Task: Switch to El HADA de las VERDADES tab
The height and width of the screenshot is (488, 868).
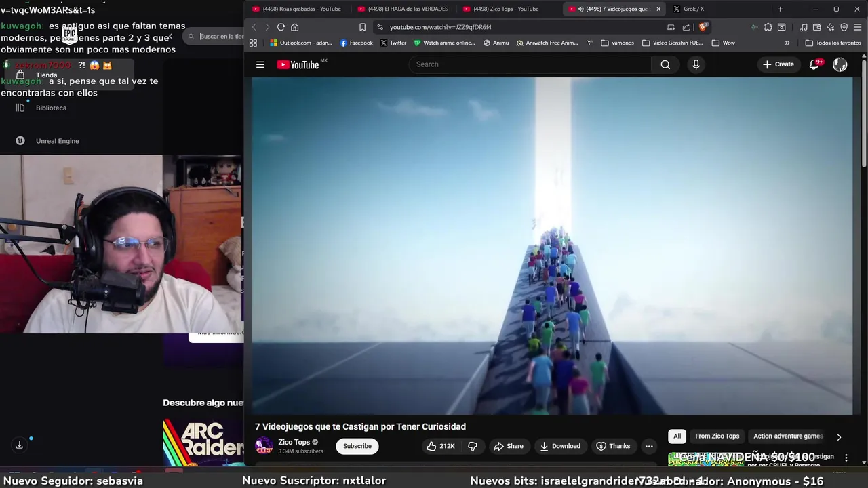Action: (403, 9)
